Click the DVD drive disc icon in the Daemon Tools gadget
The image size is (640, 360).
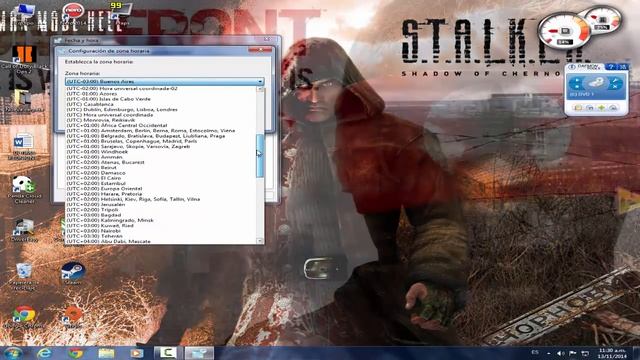[x=596, y=84]
